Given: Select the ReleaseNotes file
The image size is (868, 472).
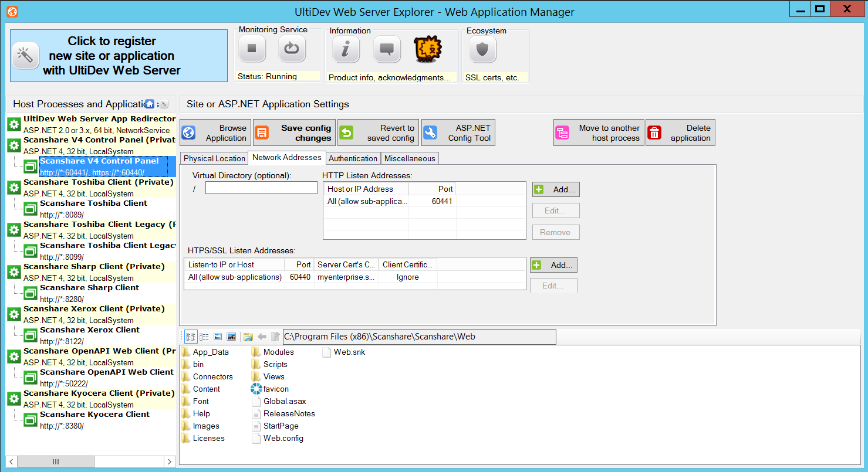Looking at the screenshot, I should tap(283, 413).
